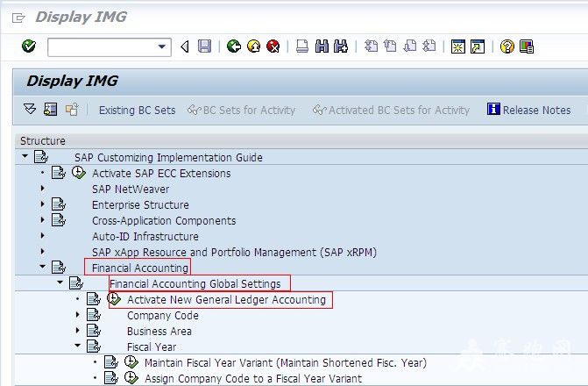Image resolution: width=588 pixels, height=386 pixels.
Task: Select the Financial Accounting tree item
Action: [x=140, y=268]
